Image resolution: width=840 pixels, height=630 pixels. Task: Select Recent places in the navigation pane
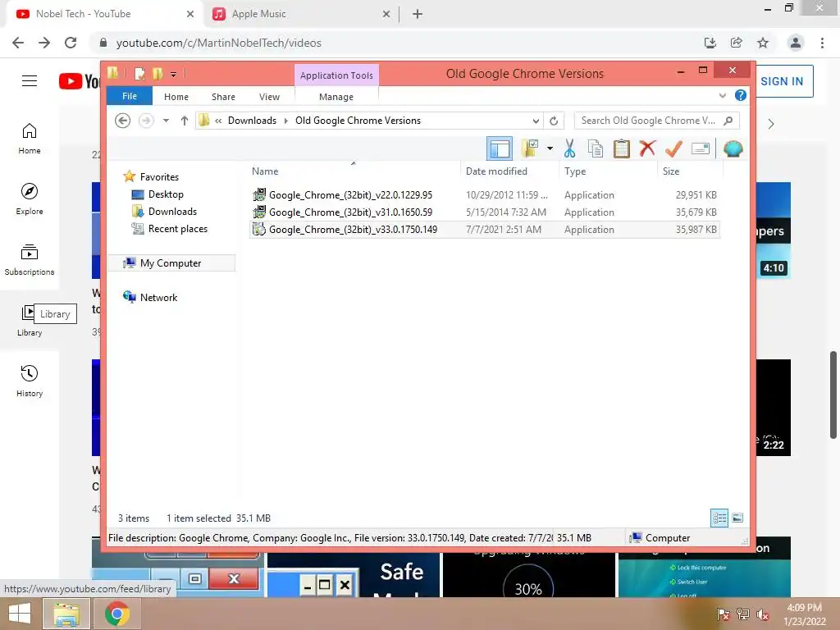[x=177, y=228]
